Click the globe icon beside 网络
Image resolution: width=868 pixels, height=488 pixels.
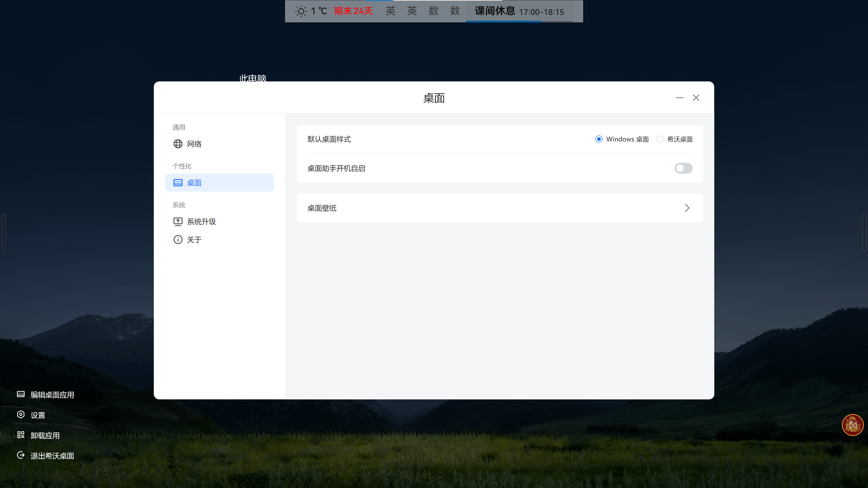178,144
